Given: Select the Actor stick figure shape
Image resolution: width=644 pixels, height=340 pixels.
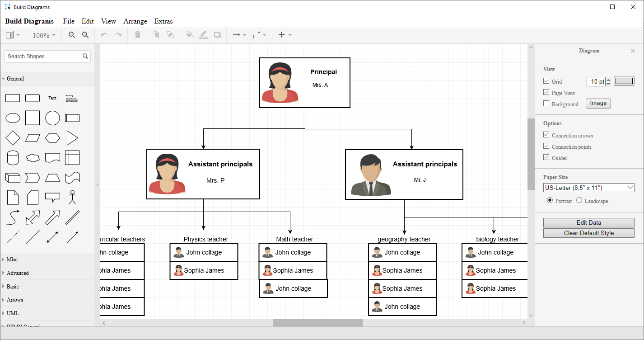Looking at the screenshot, I should [x=72, y=198].
